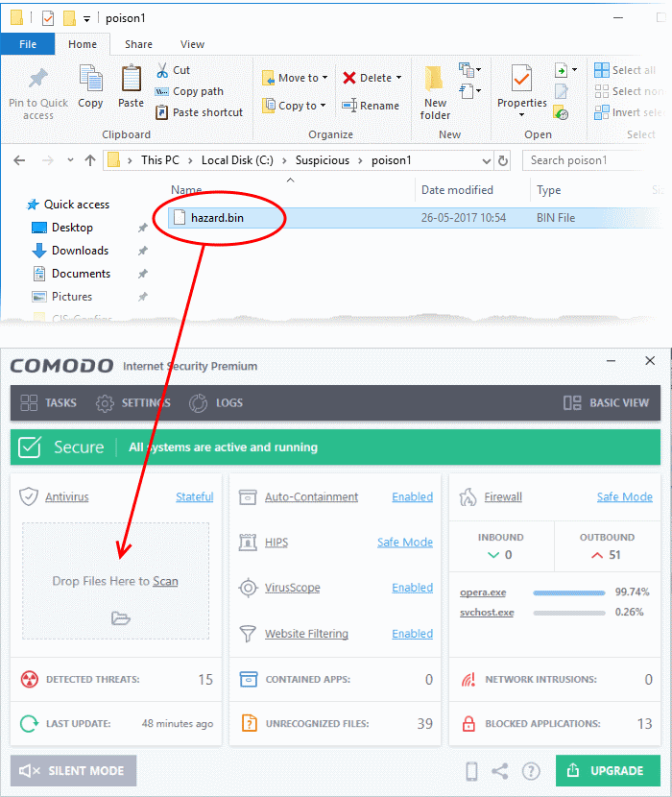The width and height of the screenshot is (672, 797).
Task: Click Copy path in Clipboard group
Action: pyautogui.click(x=189, y=91)
